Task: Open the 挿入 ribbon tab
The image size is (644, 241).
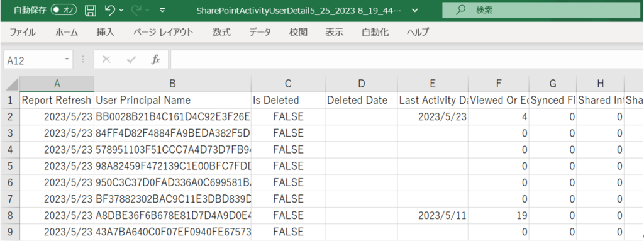Action: pyautogui.click(x=106, y=33)
